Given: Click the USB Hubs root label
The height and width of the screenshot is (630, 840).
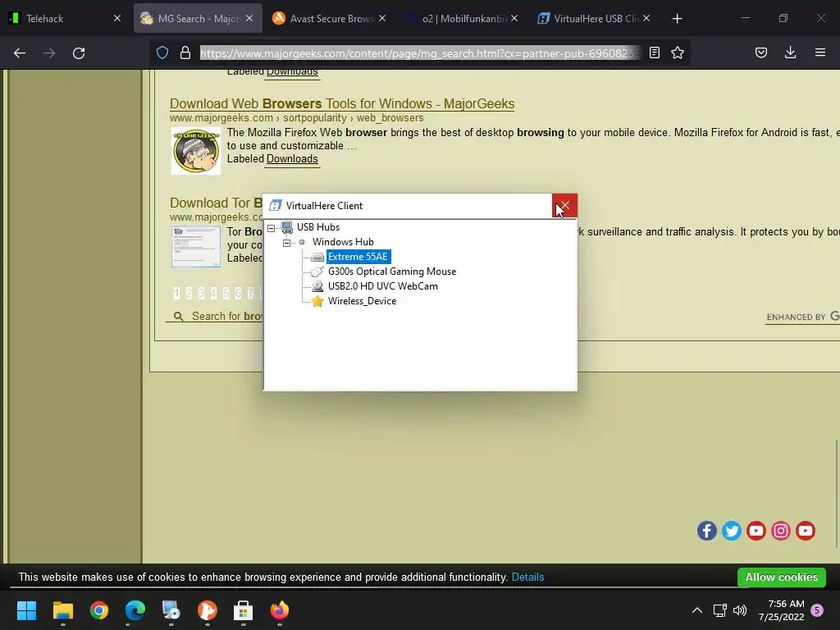Looking at the screenshot, I should (318, 227).
